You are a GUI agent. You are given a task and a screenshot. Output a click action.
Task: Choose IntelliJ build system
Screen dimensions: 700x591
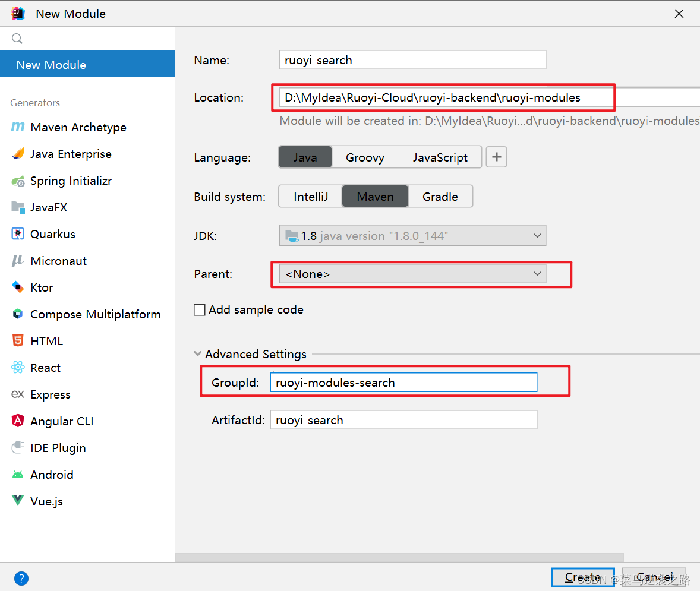click(x=311, y=197)
